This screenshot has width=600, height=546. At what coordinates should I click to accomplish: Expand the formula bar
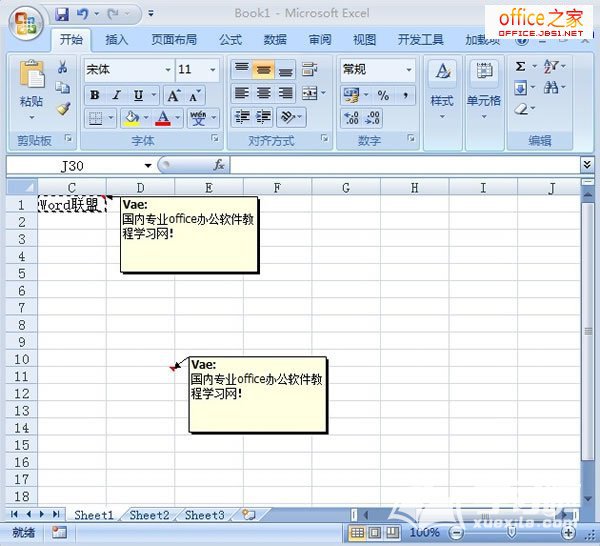(x=587, y=165)
